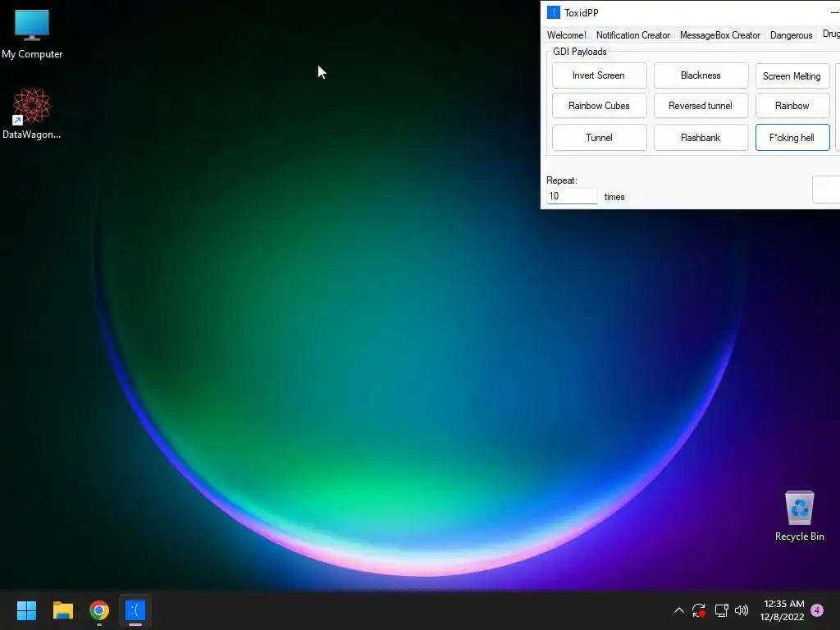Open Google Chrome from the taskbar

pyautogui.click(x=99, y=610)
